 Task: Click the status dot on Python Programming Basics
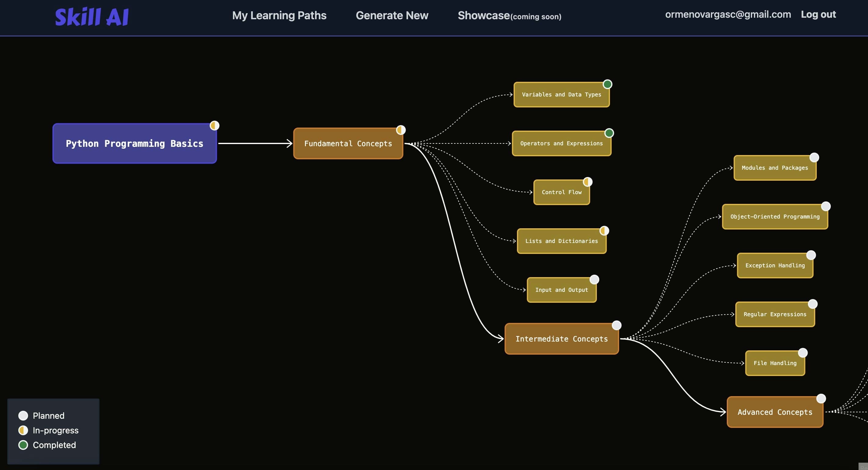214,125
